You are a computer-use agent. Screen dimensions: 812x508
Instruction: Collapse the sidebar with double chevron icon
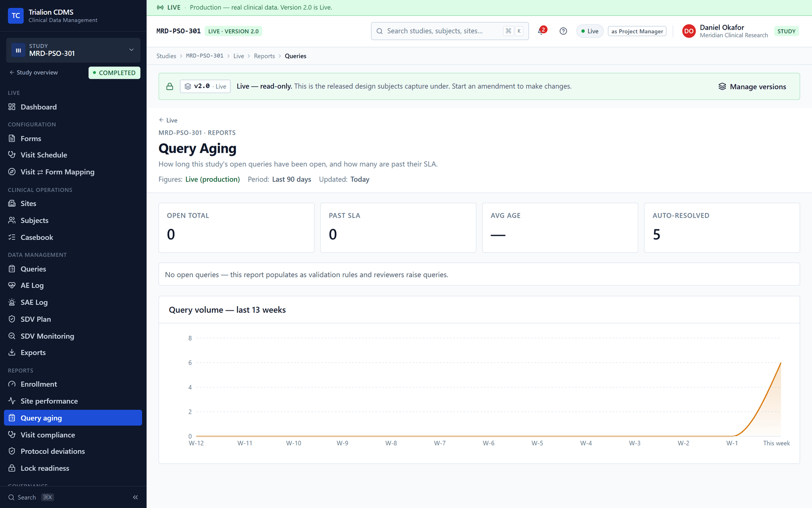pyautogui.click(x=135, y=497)
